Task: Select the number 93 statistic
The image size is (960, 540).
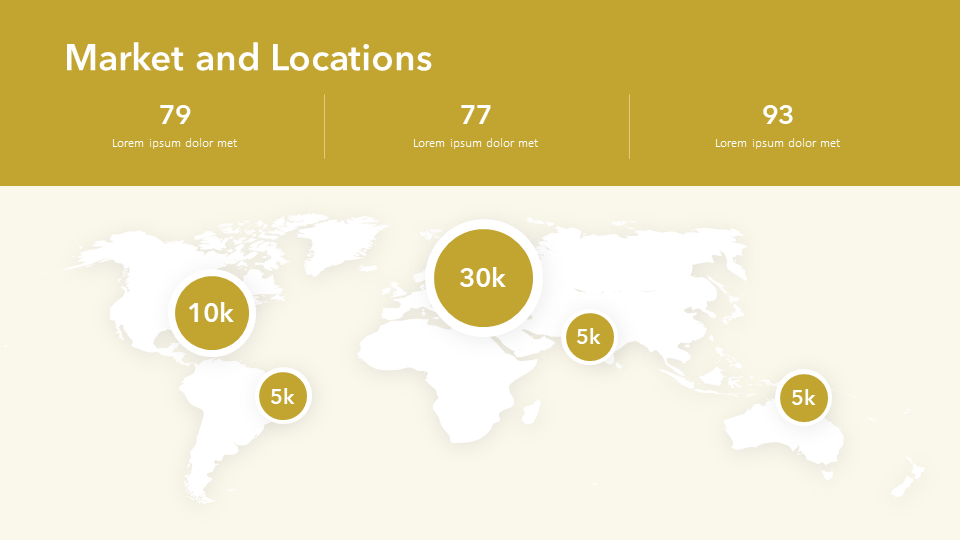Action: tap(777, 115)
